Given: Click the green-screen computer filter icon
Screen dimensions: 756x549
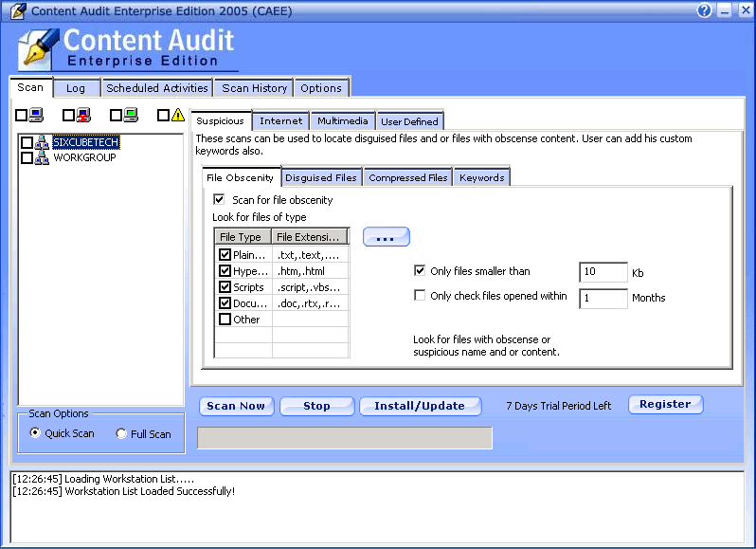Looking at the screenshot, I should [x=131, y=115].
